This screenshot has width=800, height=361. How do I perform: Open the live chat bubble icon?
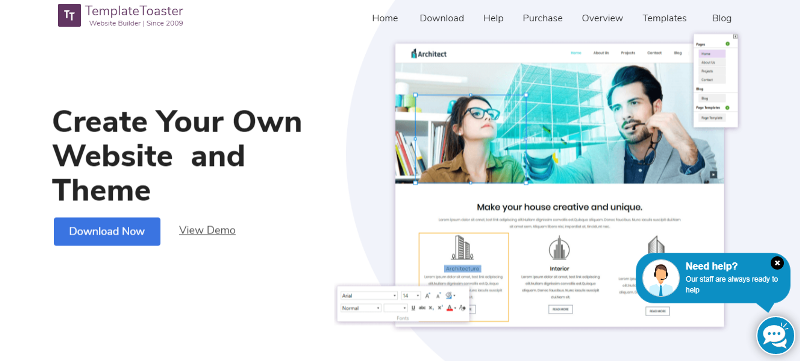(x=775, y=335)
